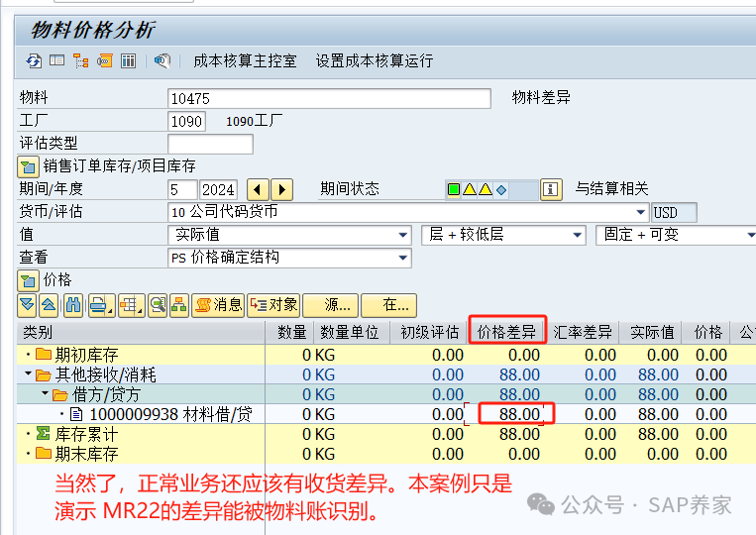Click the 期初库存 folder icon

click(x=44, y=355)
